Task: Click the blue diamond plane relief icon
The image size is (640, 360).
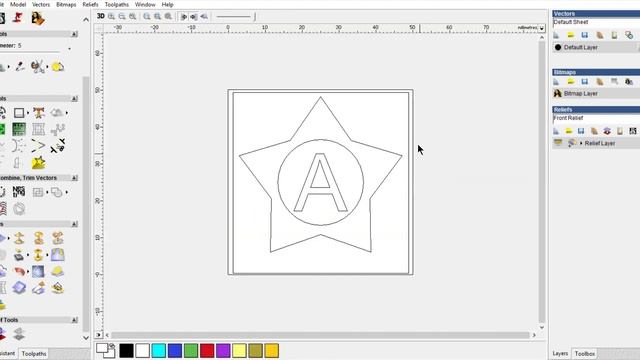Action: [19, 288]
